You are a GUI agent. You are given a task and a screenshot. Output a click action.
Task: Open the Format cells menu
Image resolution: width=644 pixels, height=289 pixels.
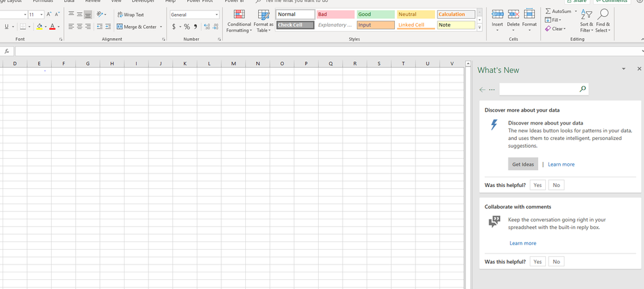529,21
